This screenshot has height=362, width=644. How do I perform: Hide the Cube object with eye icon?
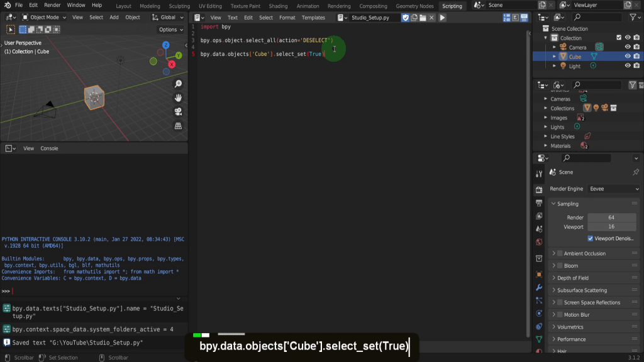tap(627, 57)
